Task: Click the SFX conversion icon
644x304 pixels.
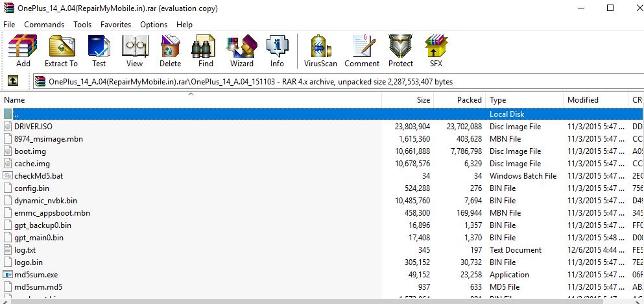Action: pyautogui.click(x=436, y=51)
